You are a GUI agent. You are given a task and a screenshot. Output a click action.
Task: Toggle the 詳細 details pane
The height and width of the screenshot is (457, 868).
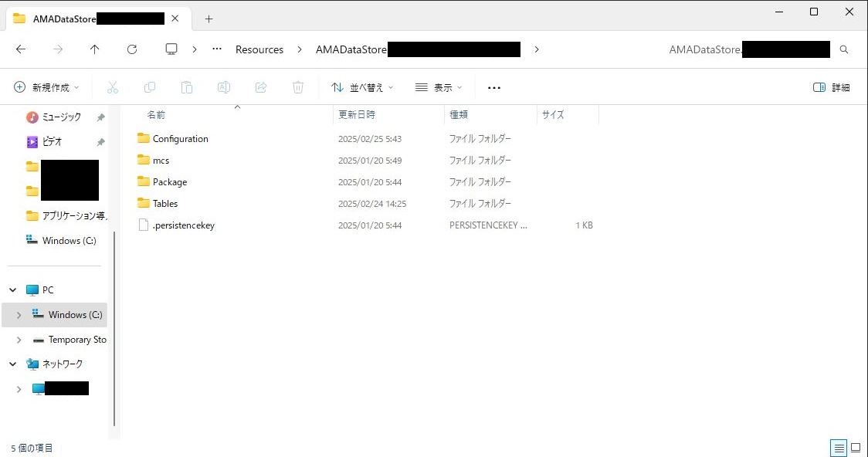(x=832, y=87)
